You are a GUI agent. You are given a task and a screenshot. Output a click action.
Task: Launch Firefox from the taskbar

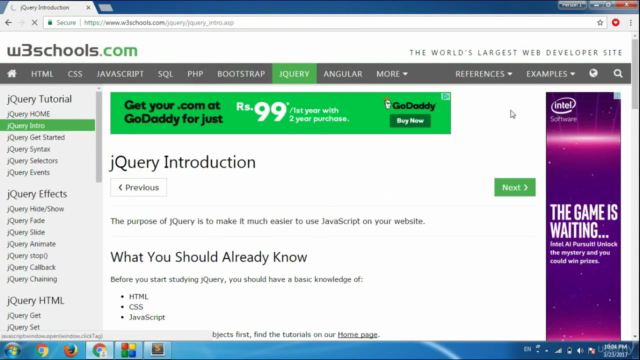click(70, 350)
